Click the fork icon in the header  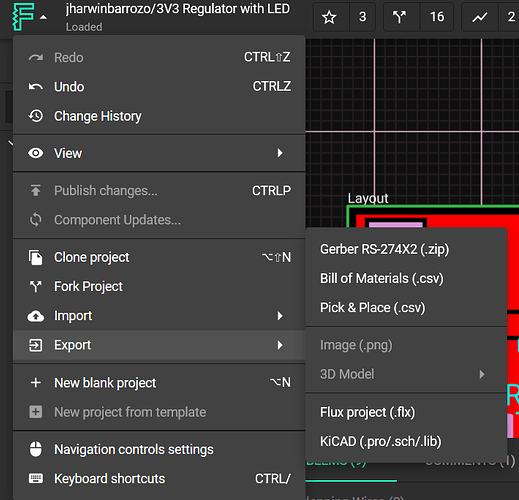[x=399, y=17]
